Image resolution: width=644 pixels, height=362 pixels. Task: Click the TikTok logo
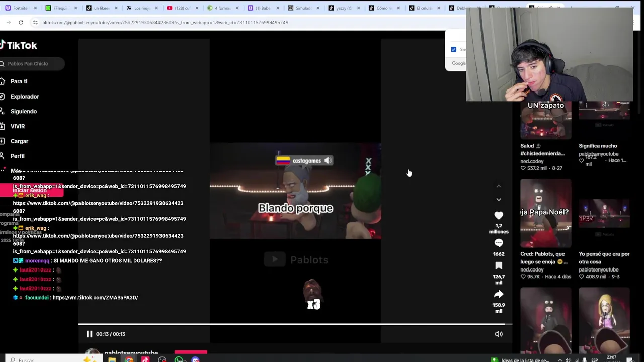tap(19, 45)
